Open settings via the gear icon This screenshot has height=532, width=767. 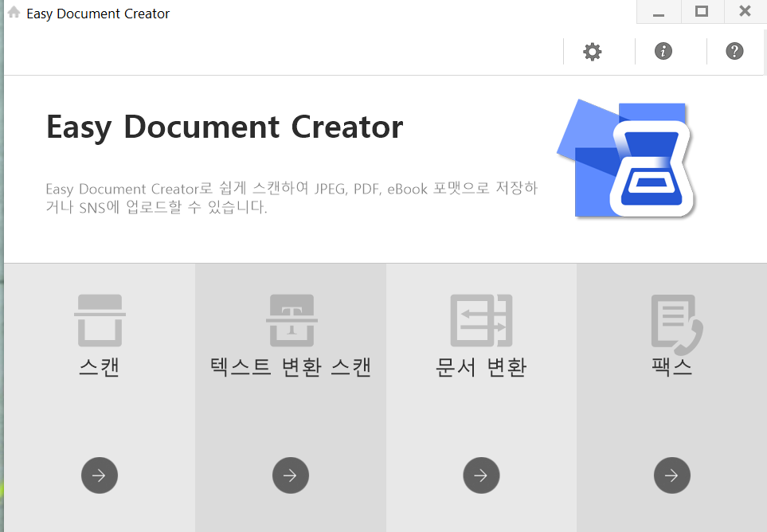point(592,51)
